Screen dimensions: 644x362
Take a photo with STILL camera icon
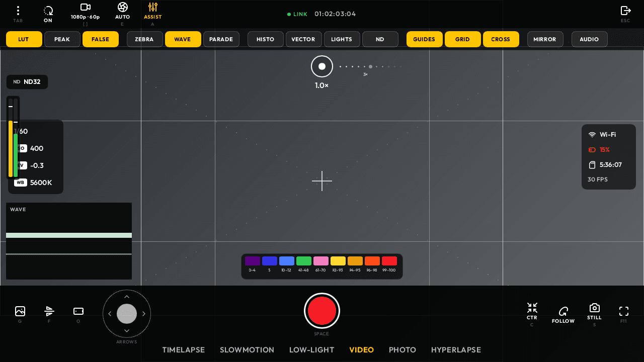point(595,308)
